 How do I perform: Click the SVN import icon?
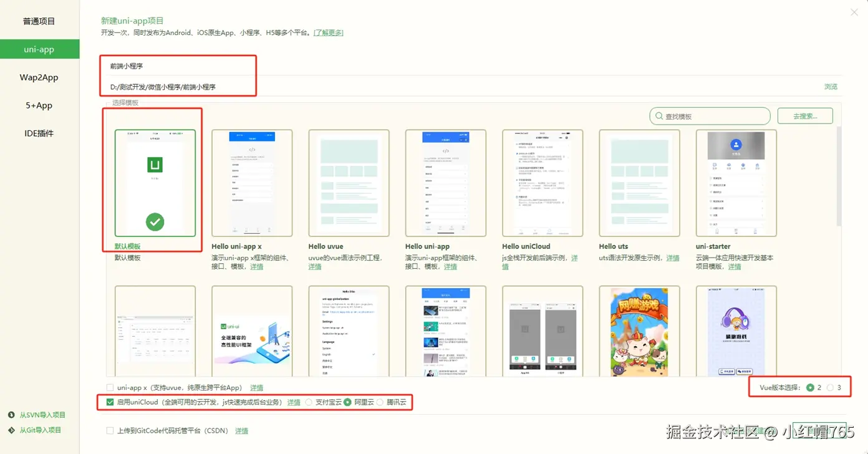coord(11,415)
